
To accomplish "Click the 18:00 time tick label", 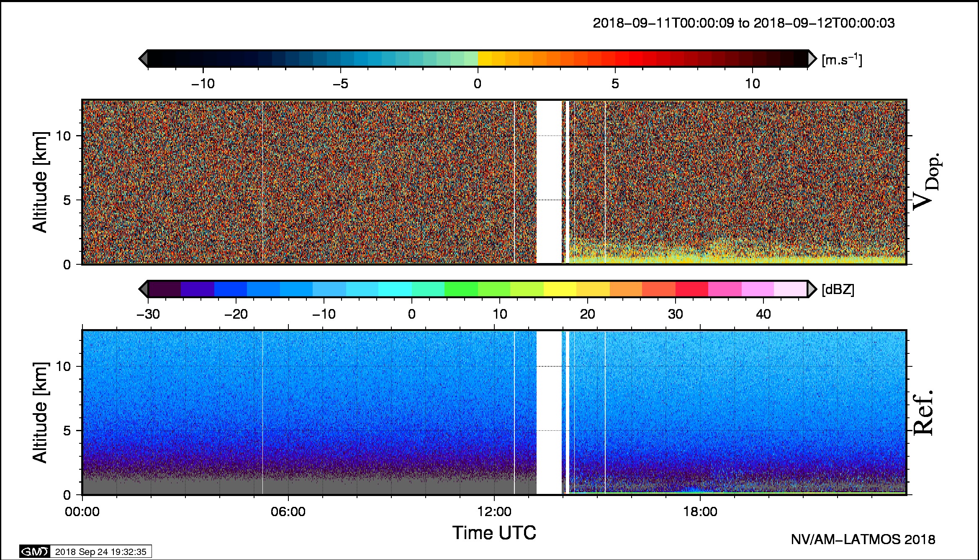I will point(700,511).
